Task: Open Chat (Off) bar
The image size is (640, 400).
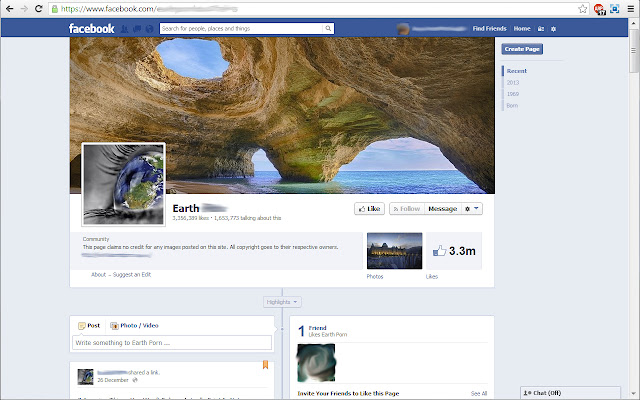Action: [545, 393]
